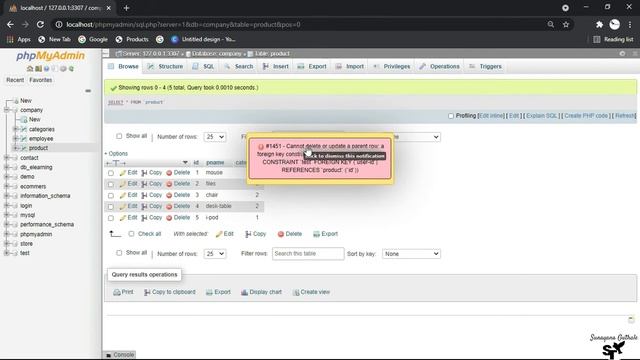Enable the Profiling checkbox
Screen dimensions: 640x360
point(451,116)
